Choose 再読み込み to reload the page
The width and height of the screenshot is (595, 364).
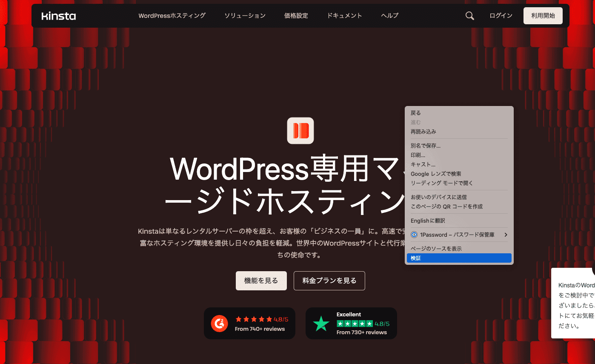tap(423, 132)
